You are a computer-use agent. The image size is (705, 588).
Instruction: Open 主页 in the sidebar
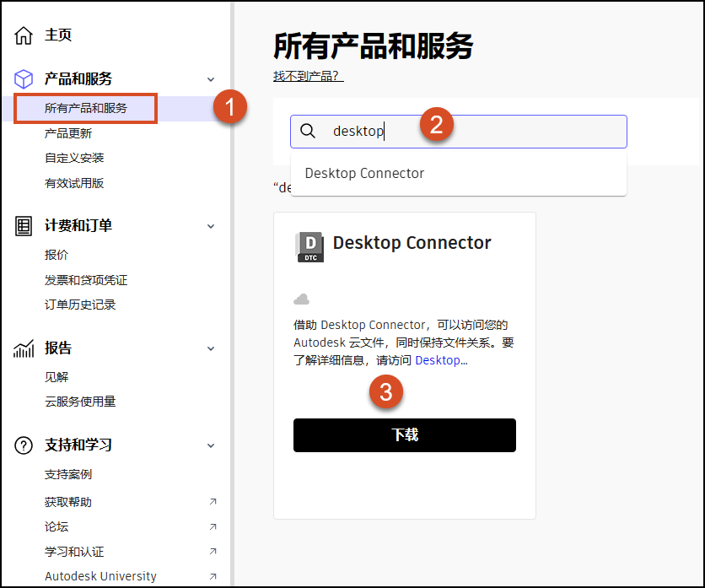58,35
